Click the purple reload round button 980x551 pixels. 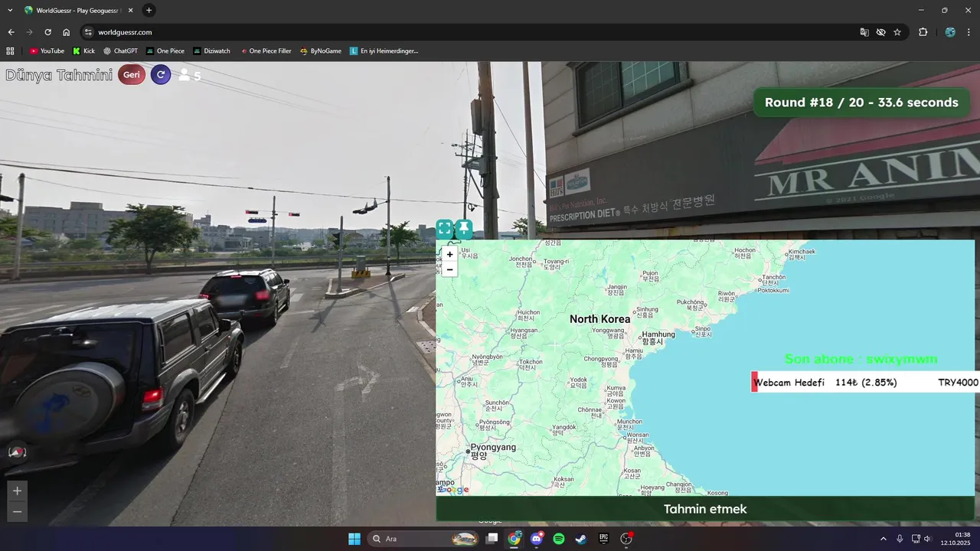point(161,75)
